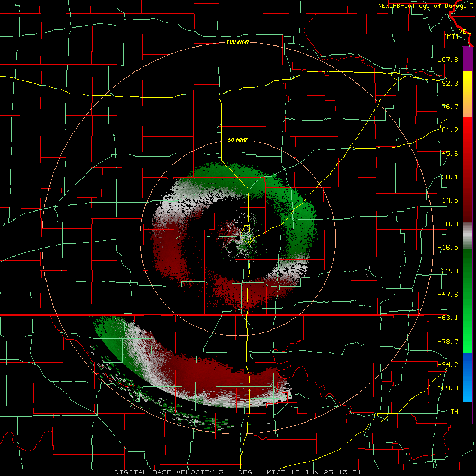
Task: Click the [KT] units label
Action: click(452, 36)
